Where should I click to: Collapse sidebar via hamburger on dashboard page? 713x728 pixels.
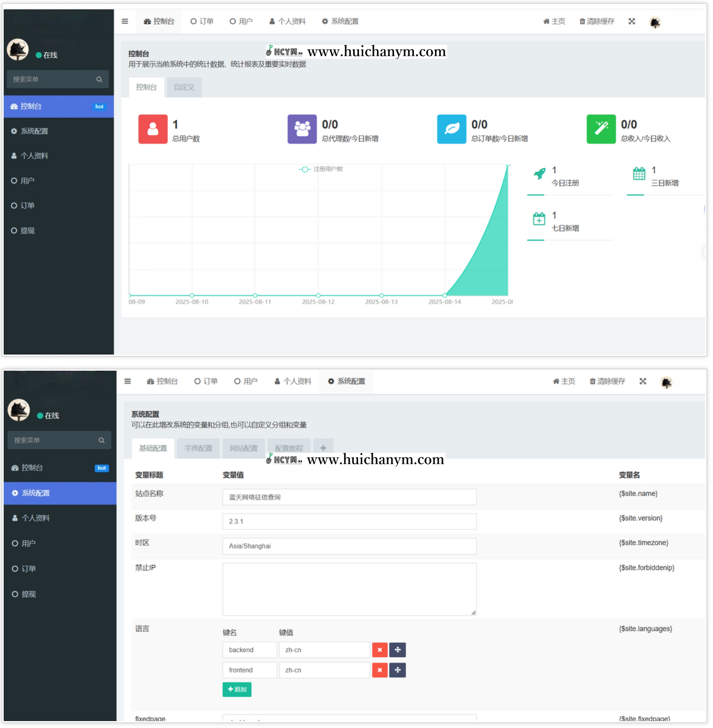125,21
